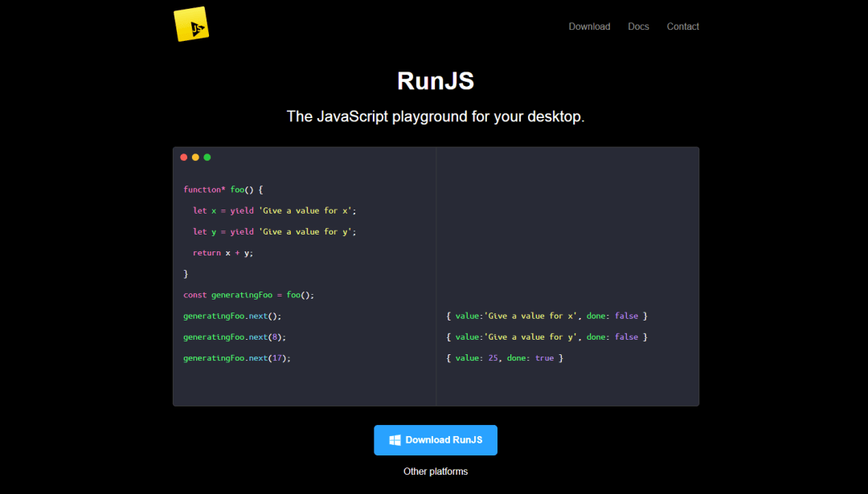The width and height of the screenshot is (868, 494).
Task: Click the red close dot in editor mockup
Action: (184, 157)
